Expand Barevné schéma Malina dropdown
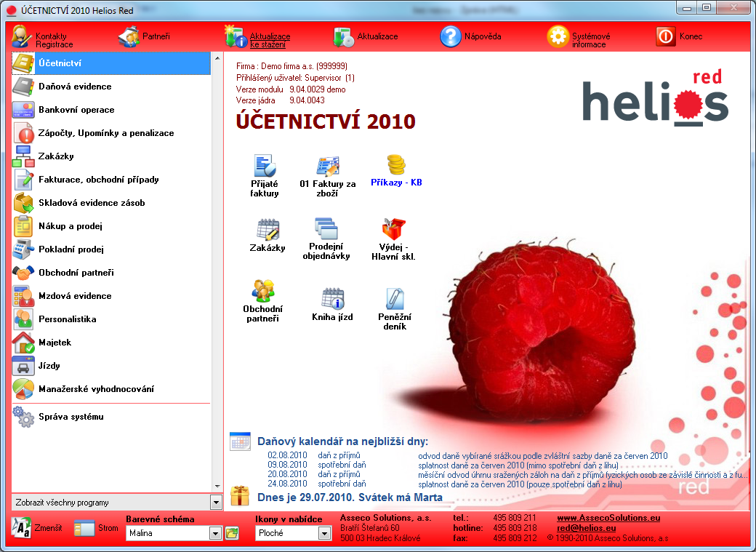756x552 pixels. [215, 533]
